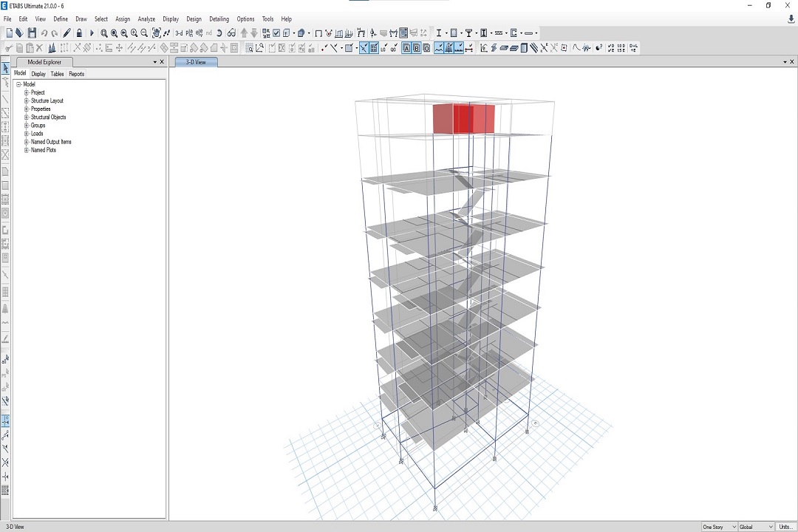Viewport: 798px width, 532px height.
Task: Open the Analyze menu
Action: click(146, 19)
